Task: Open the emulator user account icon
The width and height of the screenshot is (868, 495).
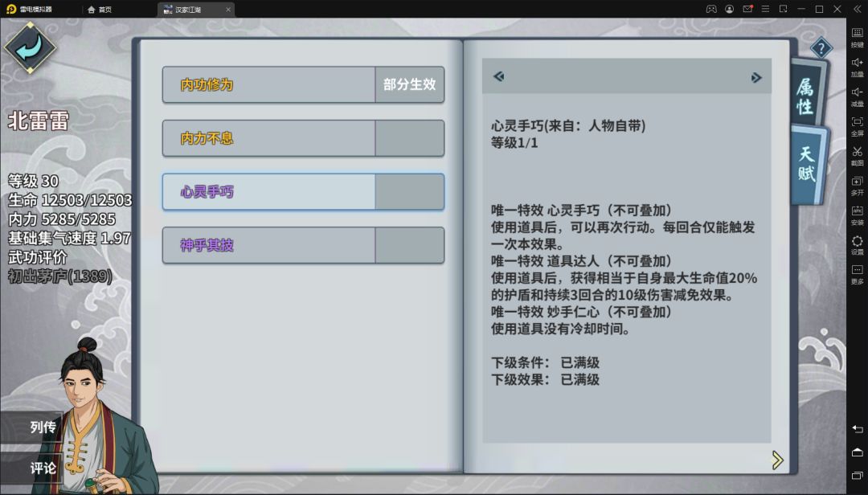Action: tap(730, 9)
